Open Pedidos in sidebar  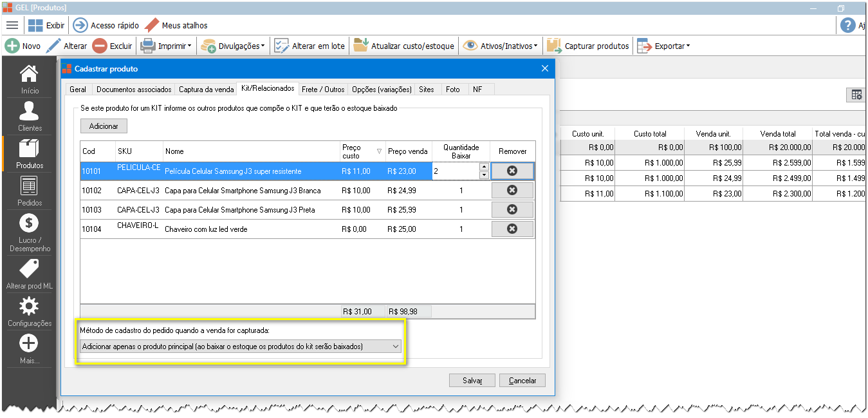(30, 191)
